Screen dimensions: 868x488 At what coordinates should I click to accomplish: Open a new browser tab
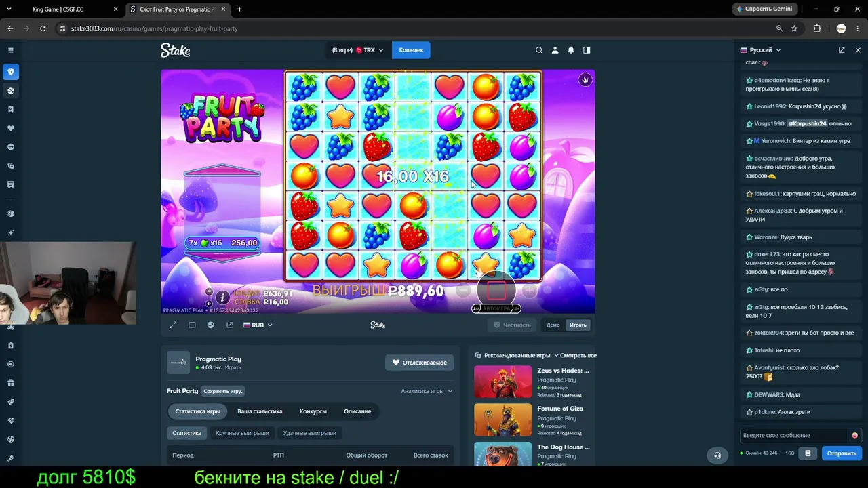239,9
